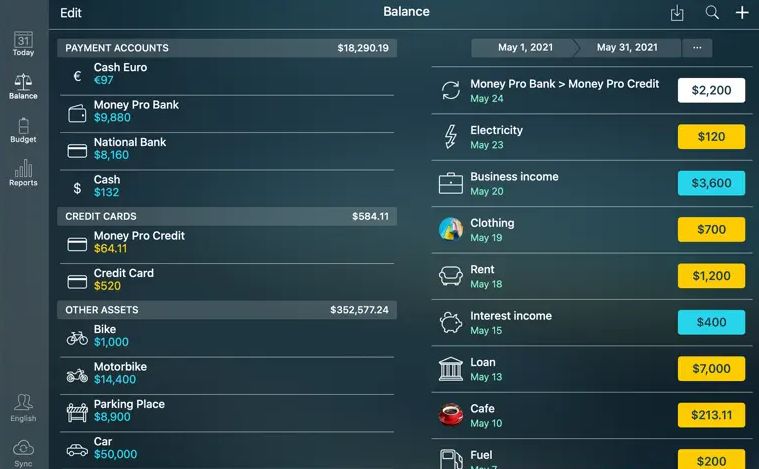Screen dimensions: 759x469
Task: Click the bicycle icon for Bike asset
Action: pos(77,338)
